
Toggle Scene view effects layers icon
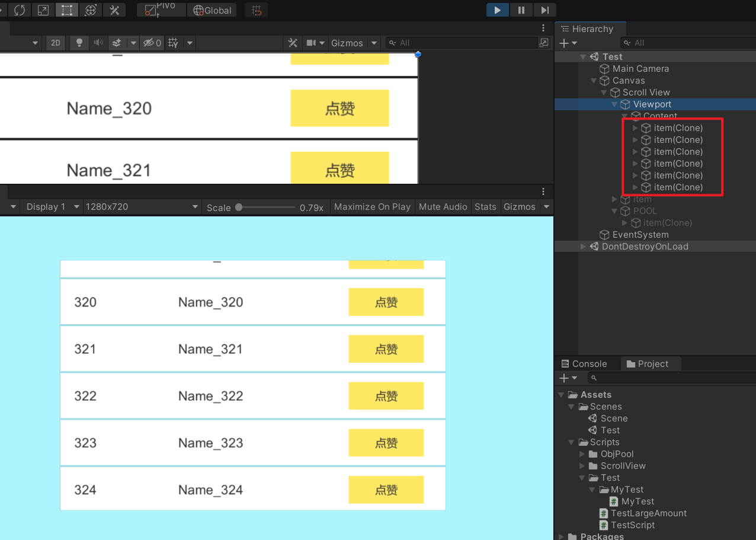pyautogui.click(x=117, y=43)
